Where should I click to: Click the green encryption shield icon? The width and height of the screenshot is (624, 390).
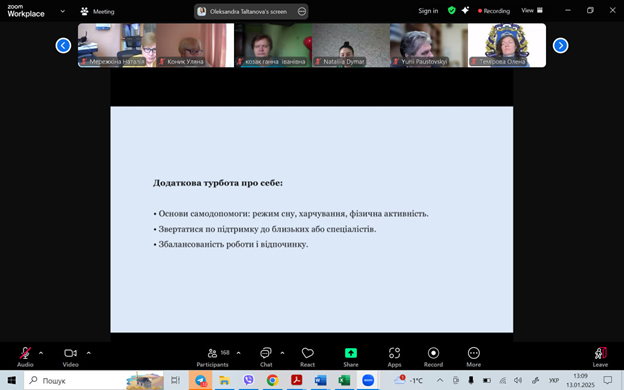coord(451,11)
